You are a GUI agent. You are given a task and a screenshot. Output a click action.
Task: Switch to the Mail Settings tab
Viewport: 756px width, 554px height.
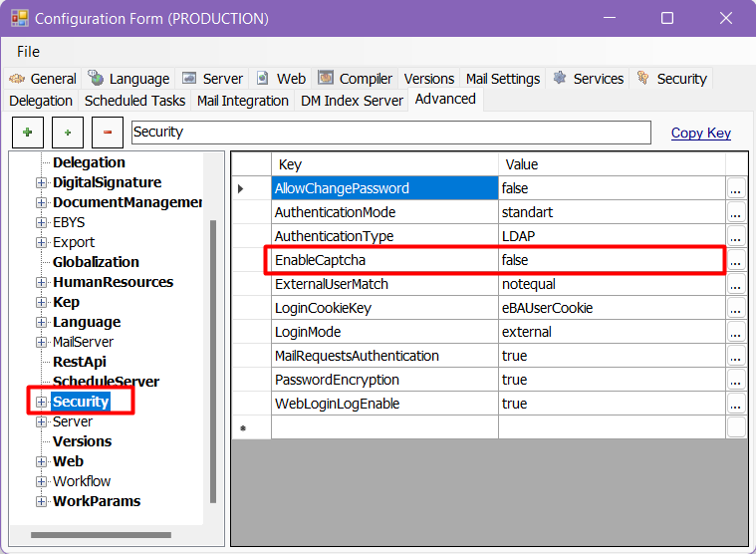coord(502,79)
